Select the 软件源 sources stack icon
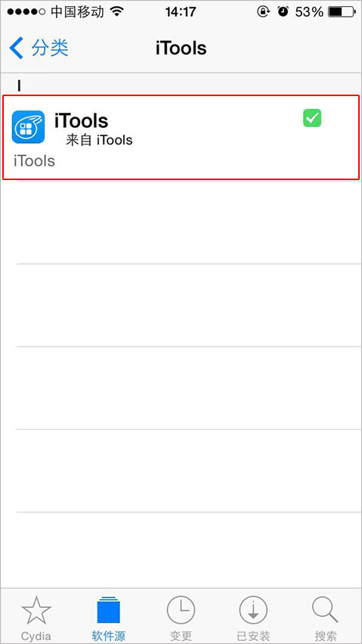Screen dimensions: 362x644 point(109,610)
